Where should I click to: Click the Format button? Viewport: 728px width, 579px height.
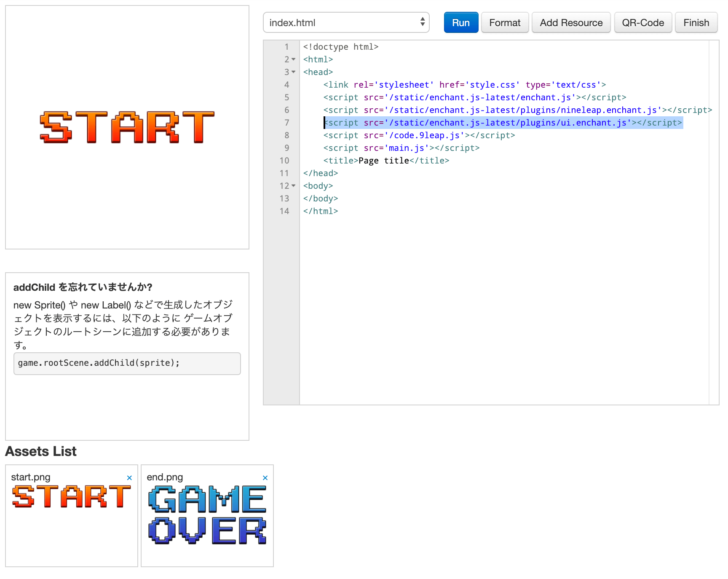(x=505, y=23)
